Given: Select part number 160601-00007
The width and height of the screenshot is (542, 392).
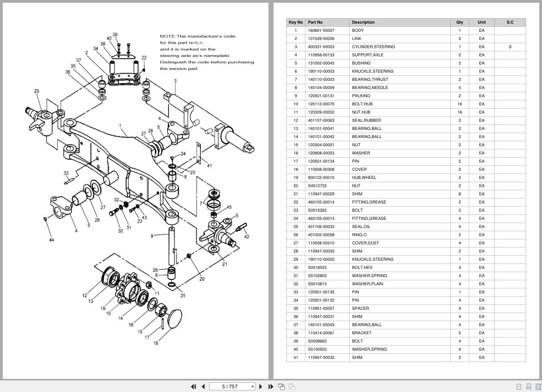Looking at the screenshot, I should (321, 30).
